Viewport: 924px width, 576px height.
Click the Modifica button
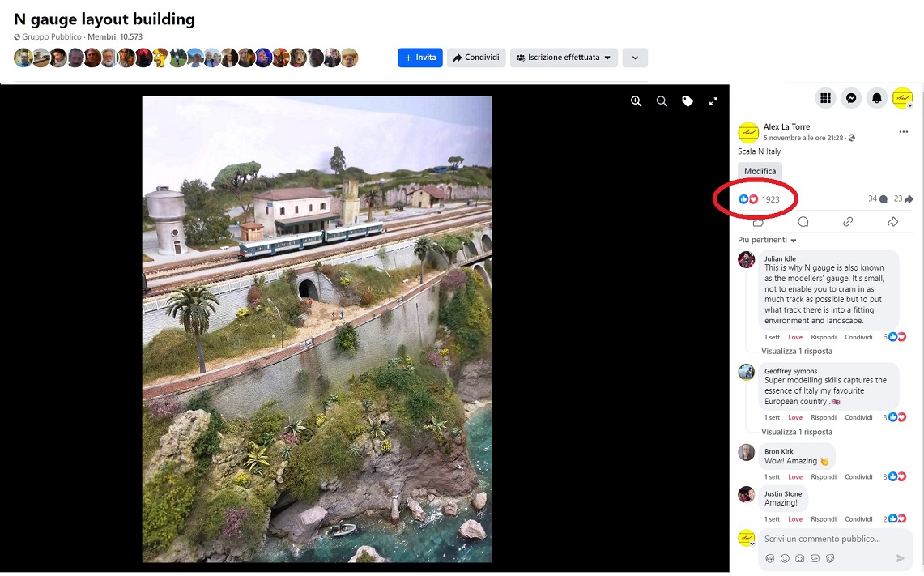[x=760, y=171]
